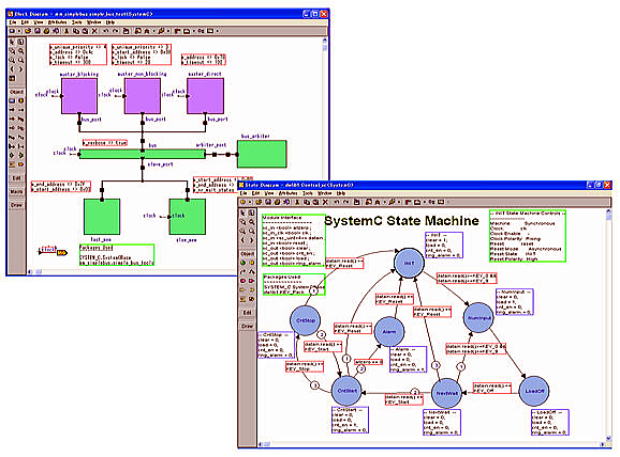Click forward arrow in Block Diagram palette

coord(21,69)
